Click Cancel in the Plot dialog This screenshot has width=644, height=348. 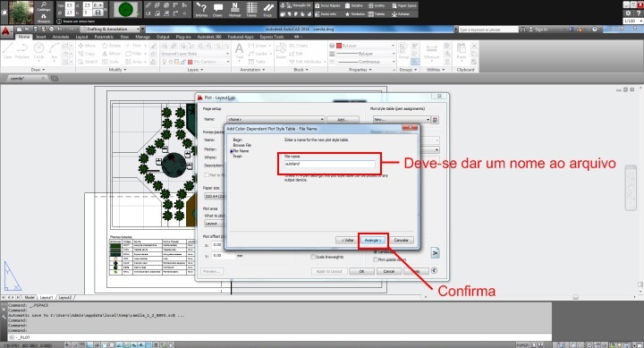coord(388,271)
